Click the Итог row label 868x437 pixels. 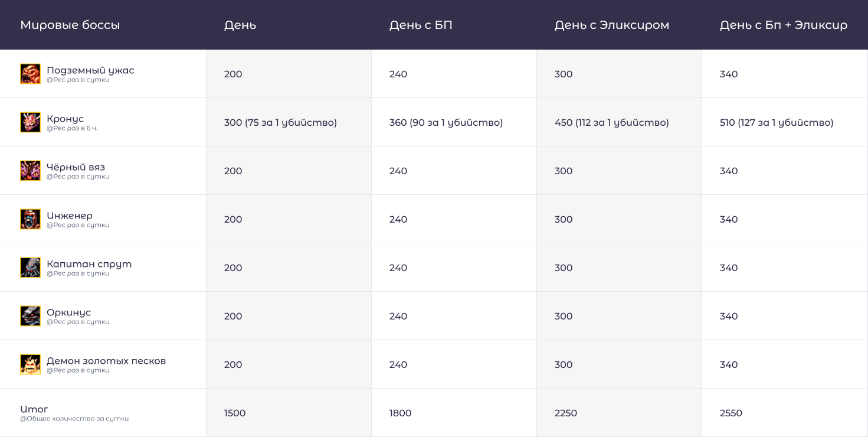(x=34, y=409)
